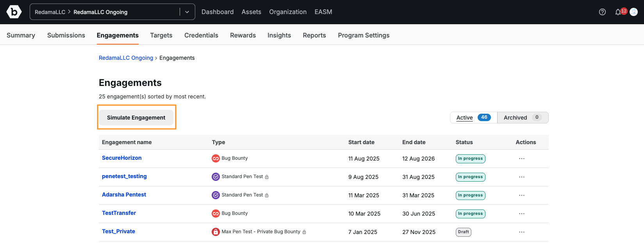Switch to the Rewards tab

243,35
